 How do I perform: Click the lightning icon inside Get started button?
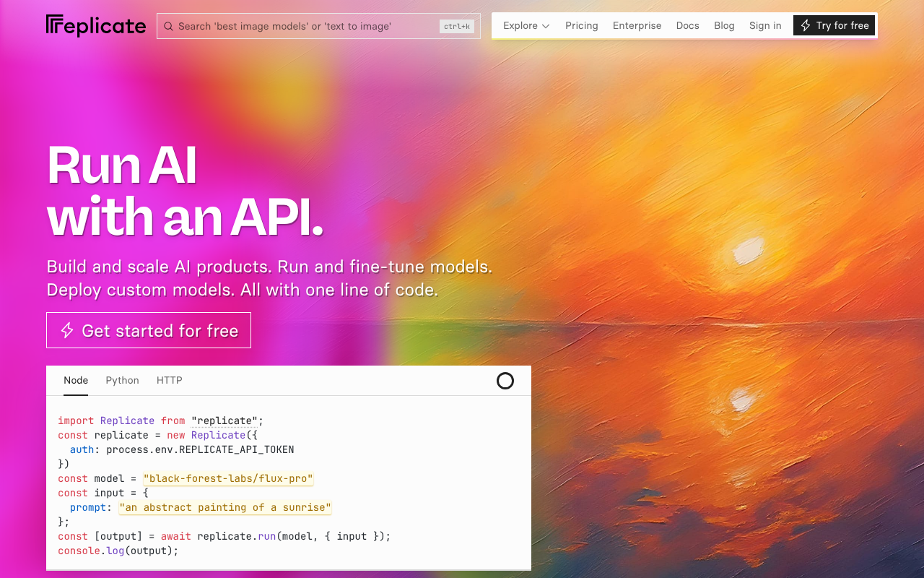[66, 330]
